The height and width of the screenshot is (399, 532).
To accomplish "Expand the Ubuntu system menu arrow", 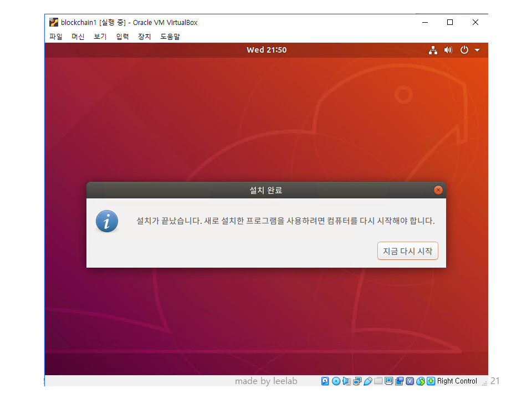I will click(x=477, y=50).
